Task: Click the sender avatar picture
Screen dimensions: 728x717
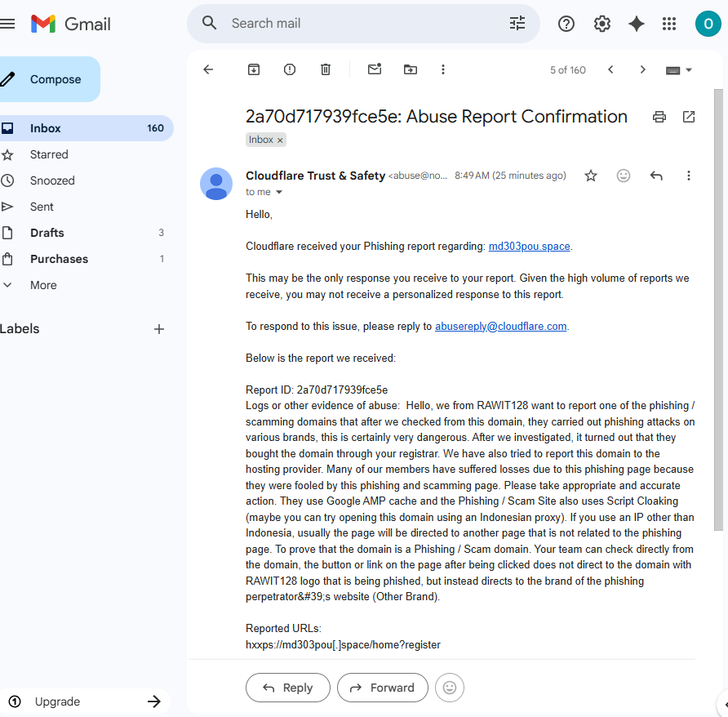Action: [x=216, y=184]
